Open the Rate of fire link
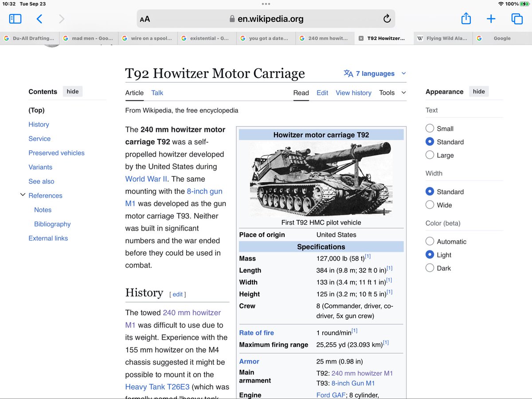Image resolution: width=532 pixels, height=399 pixels. point(256,333)
